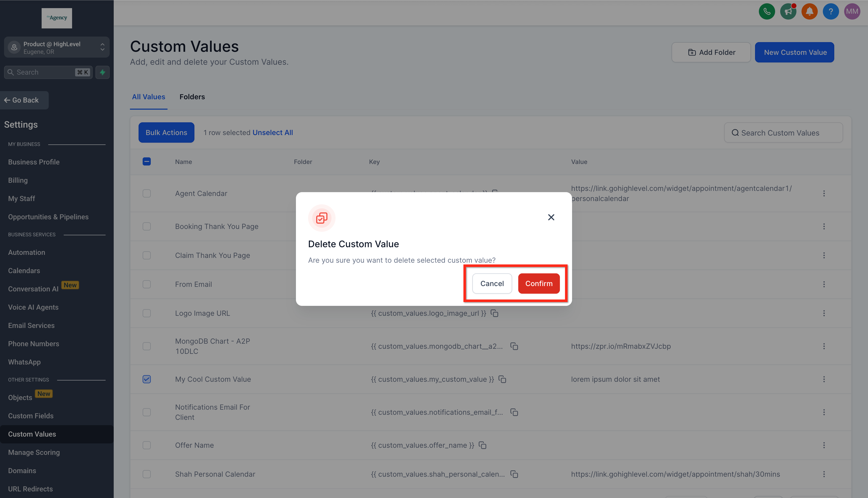This screenshot has height=498, width=868.
Task: Copy the my_custom_value key
Action: coord(502,379)
